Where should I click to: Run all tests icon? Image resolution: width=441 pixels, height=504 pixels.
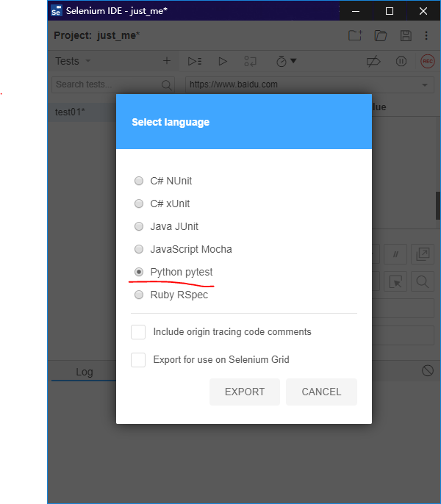(x=195, y=61)
